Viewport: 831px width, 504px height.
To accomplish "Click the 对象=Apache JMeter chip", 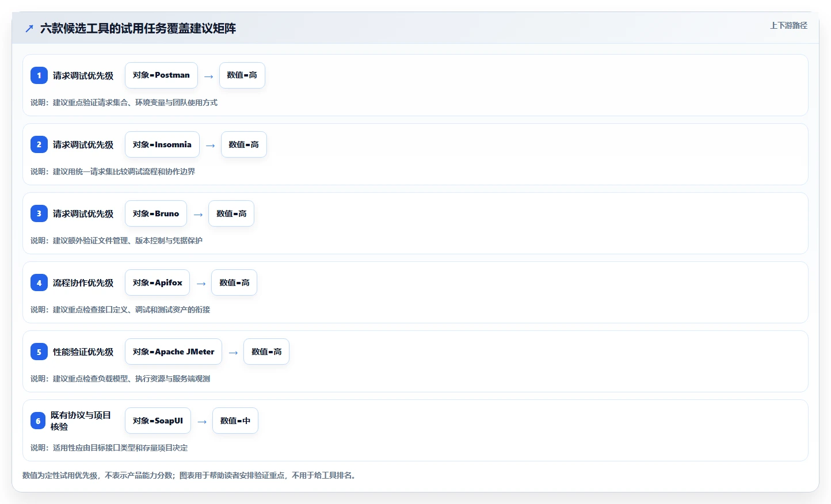I will pos(173,352).
